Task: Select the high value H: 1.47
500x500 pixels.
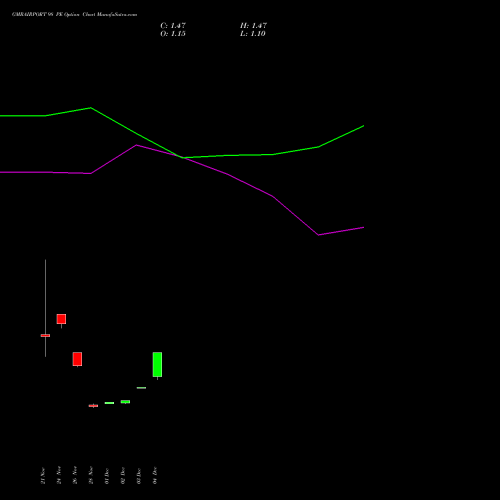Action: pyautogui.click(x=254, y=26)
